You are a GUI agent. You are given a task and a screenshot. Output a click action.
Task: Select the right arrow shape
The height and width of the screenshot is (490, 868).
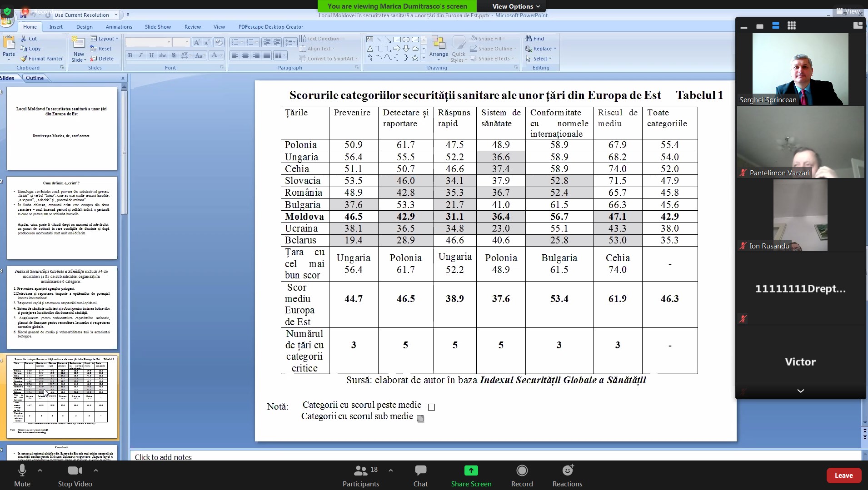(x=397, y=49)
